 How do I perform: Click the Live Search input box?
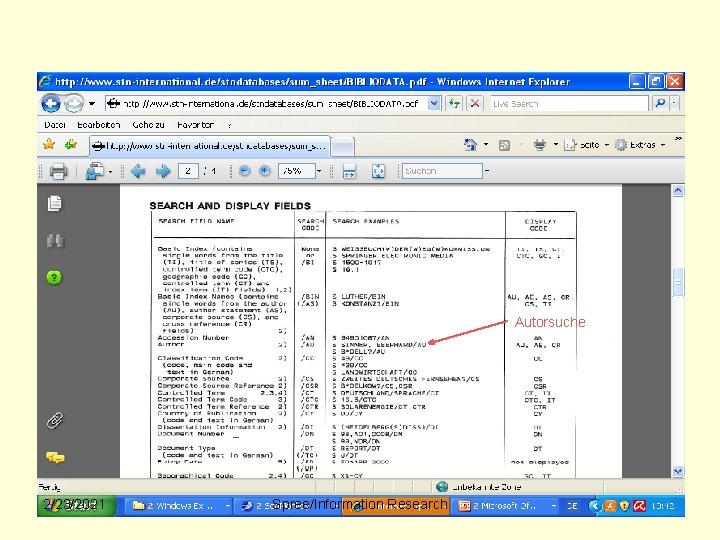pyautogui.click(x=569, y=104)
